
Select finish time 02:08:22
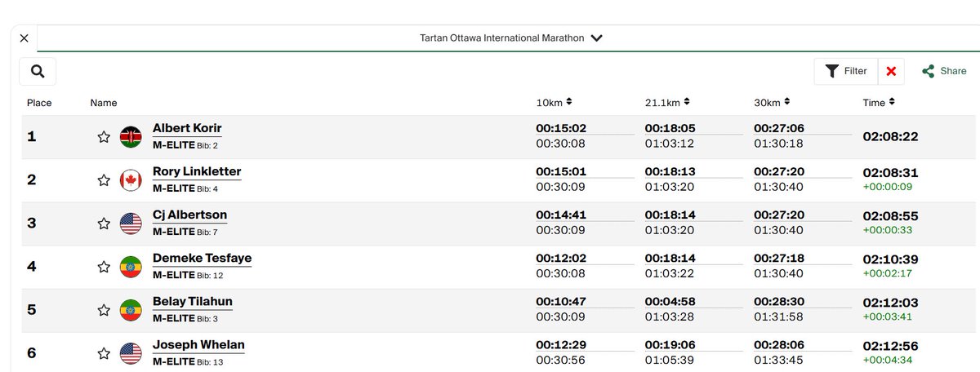point(891,137)
